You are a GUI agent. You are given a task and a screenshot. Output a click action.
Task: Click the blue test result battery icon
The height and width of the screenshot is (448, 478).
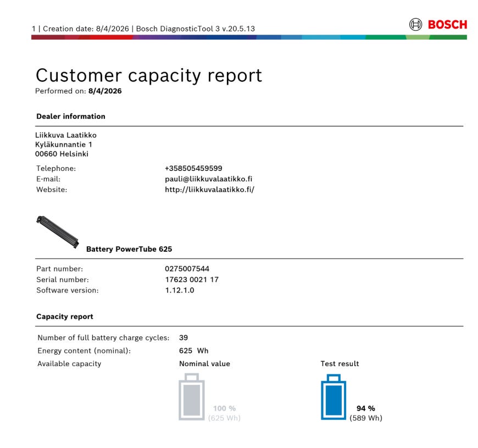(334, 396)
